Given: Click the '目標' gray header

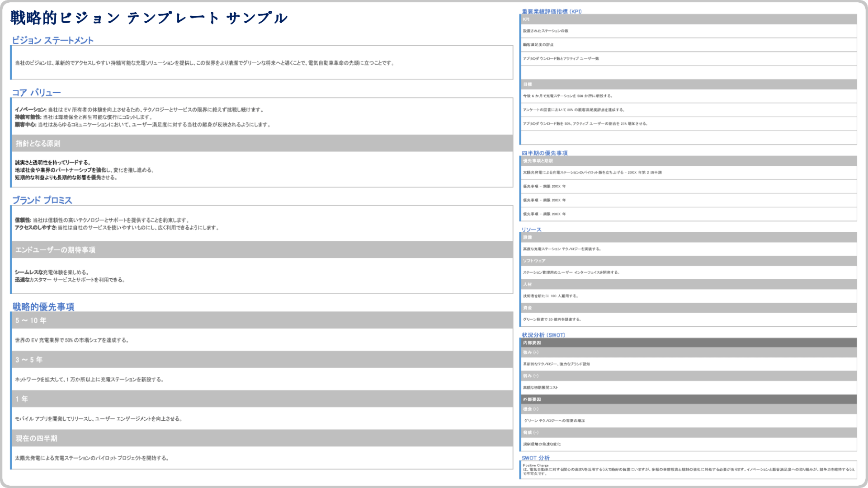Looking at the screenshot, I should [x=689, y=84].
